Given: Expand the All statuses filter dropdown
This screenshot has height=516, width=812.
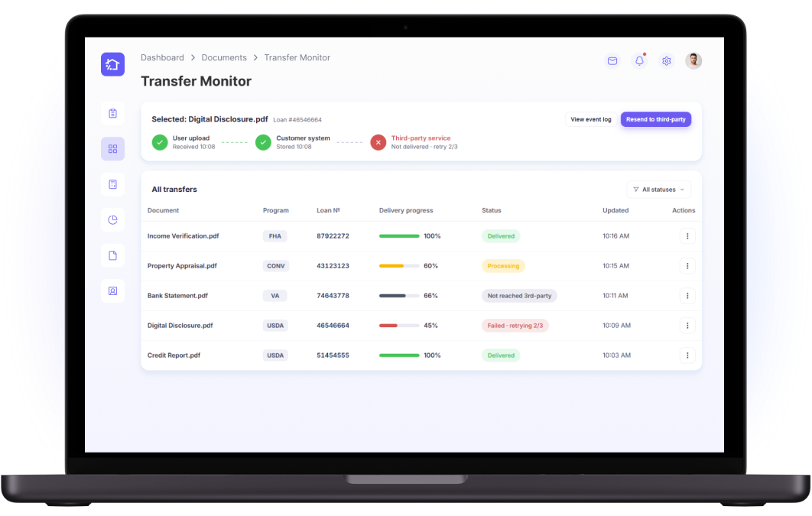Looking at the screenshot, I should 659,190.
